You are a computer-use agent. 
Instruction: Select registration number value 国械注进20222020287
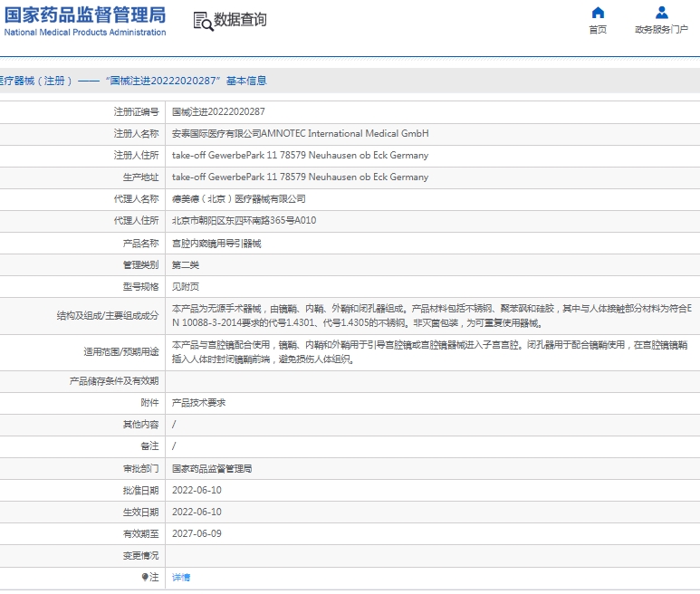(218, 111)
